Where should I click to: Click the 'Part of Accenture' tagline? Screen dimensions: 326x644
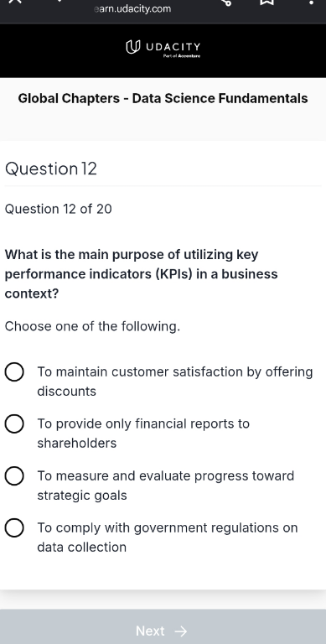pos(182,55)
